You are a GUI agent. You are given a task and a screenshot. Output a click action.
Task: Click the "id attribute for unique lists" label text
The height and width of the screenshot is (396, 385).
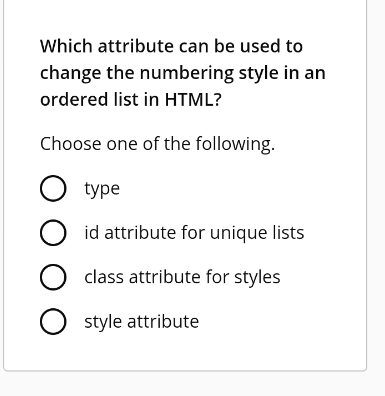[194, 232]
